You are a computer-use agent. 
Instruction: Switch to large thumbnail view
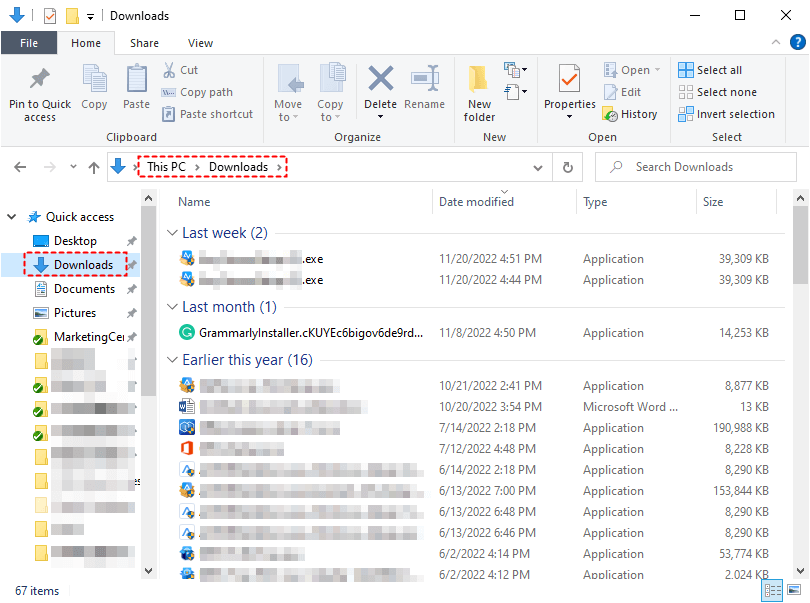[795, 591]
